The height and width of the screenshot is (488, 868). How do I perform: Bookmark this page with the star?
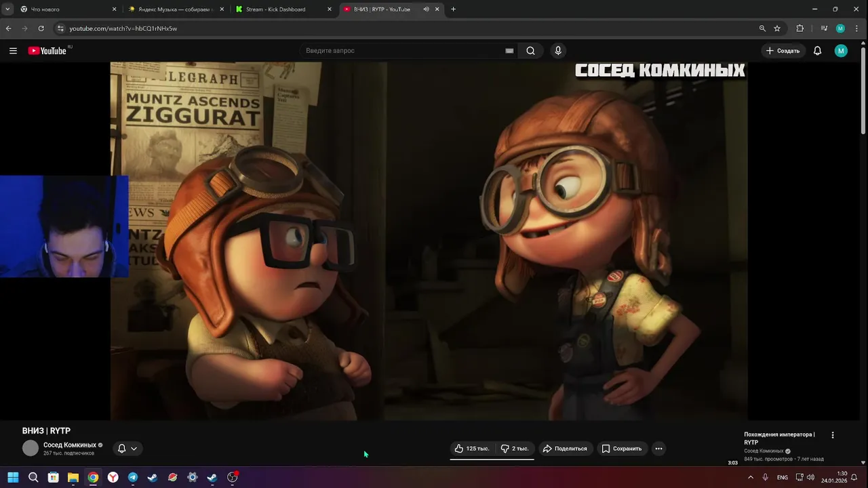click(x=777, y=28)
